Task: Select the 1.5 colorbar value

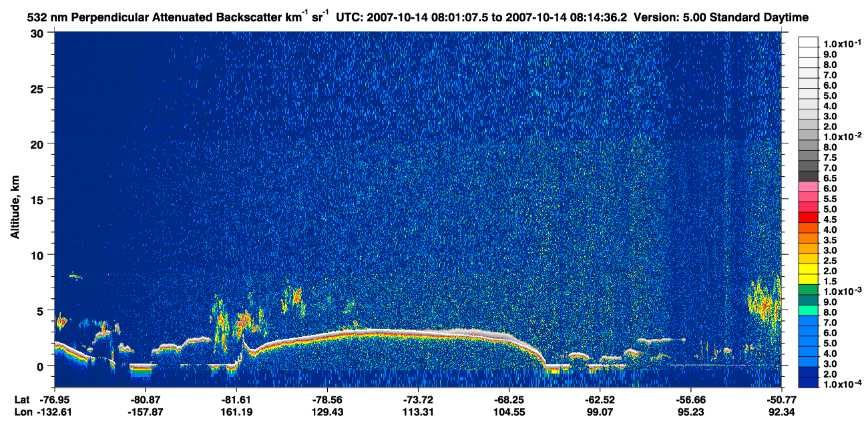Action: (830, 282)
